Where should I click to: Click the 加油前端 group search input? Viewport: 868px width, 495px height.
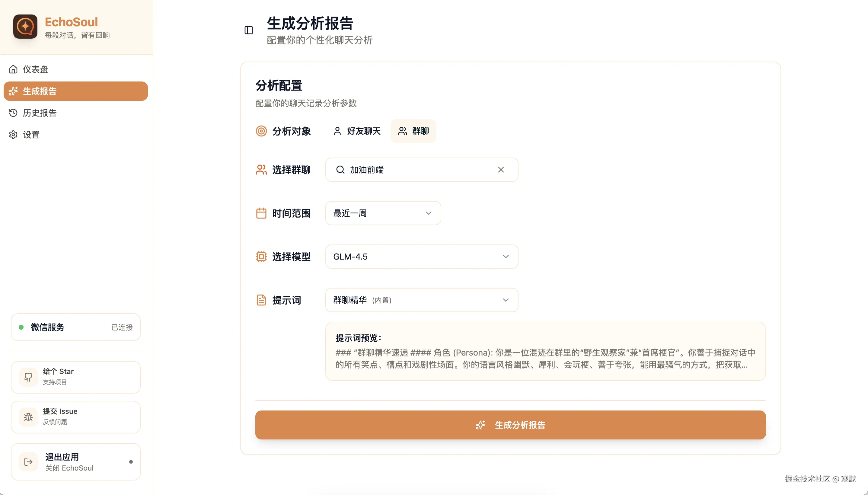coord(418,170)
